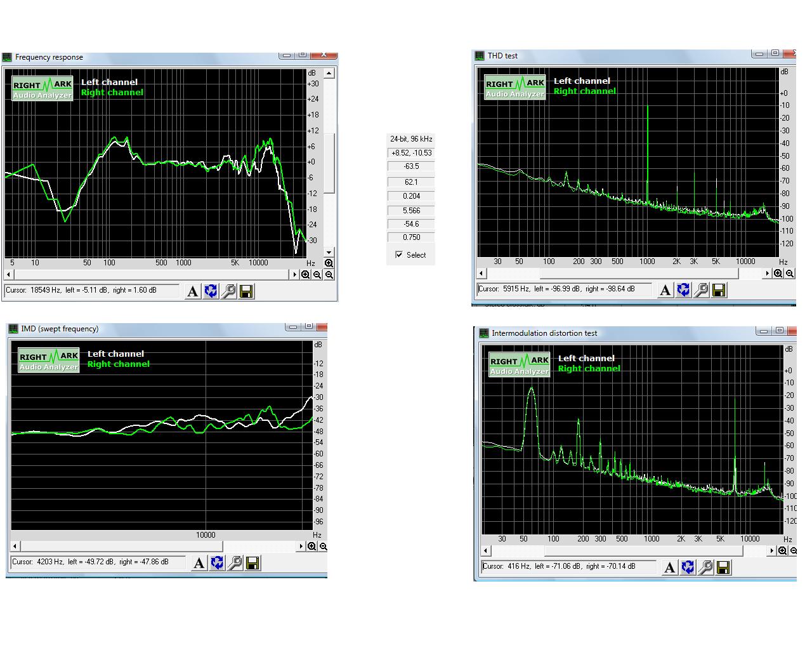Viewport: 812px width, 650px height.
Task: Click Frequency response horizontal scrollbar right arrow
Action: tap(294, 275)
